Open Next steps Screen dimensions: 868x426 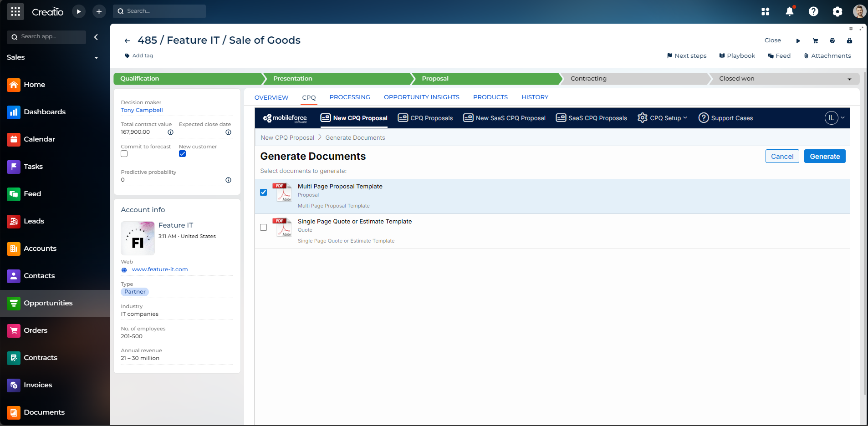(x=687, y=56)
